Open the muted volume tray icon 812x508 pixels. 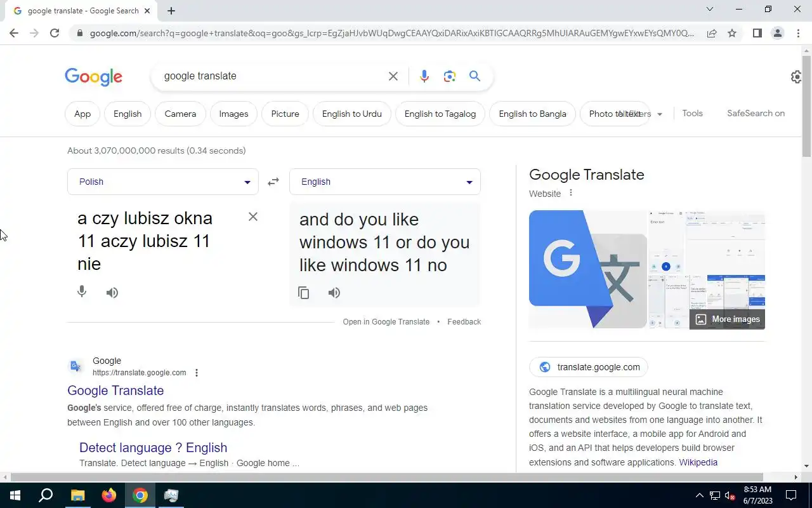click(x=730, y=495)
